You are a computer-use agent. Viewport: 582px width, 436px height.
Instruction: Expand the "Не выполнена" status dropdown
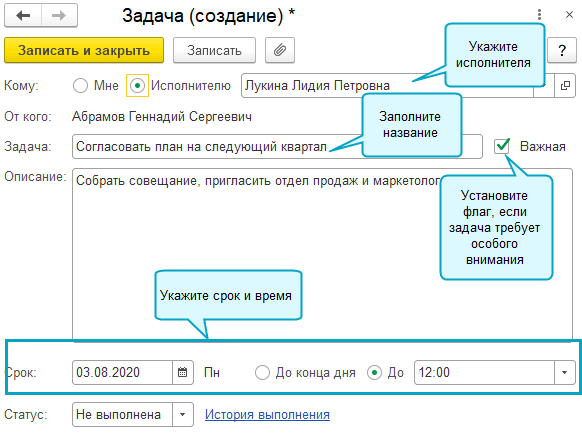coord(183,414)
